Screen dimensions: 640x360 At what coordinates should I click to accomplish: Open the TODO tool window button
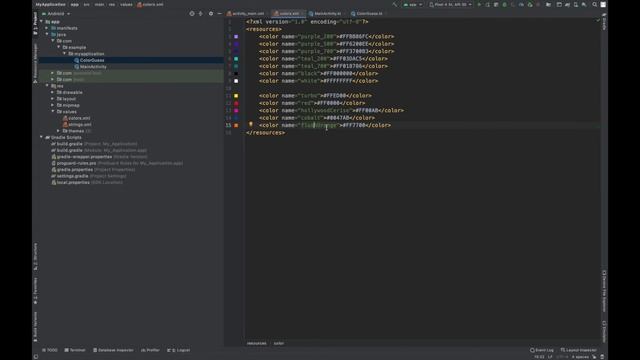tap(50, 350)
